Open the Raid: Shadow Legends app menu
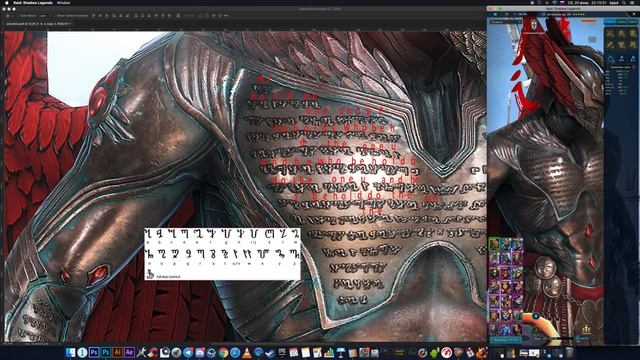The height and width of the screenshot is (360, 640). pyautogui.click(x=33, y=2)
